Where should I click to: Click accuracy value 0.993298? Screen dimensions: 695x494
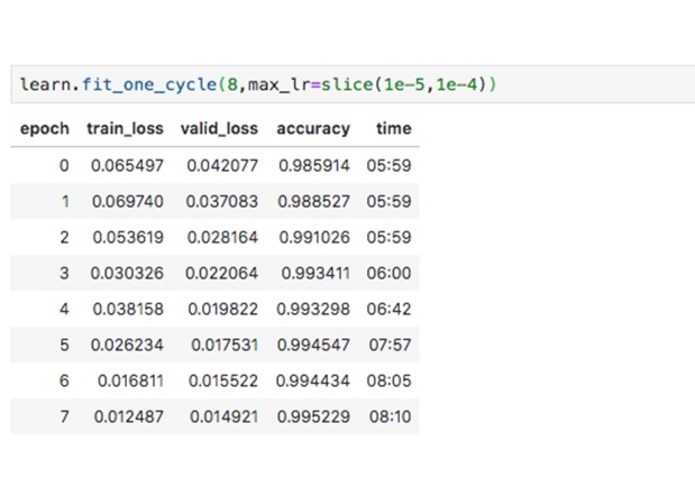pos(313,309)
